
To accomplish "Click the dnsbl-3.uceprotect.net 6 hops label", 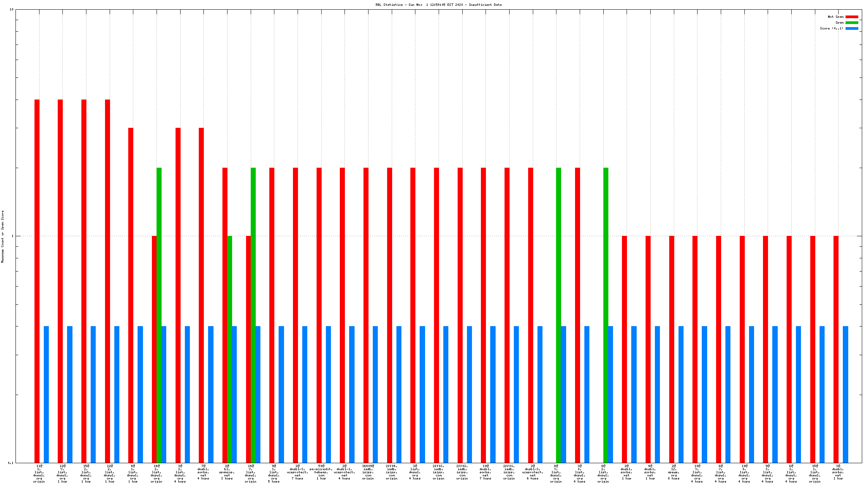I will [532, 472].
